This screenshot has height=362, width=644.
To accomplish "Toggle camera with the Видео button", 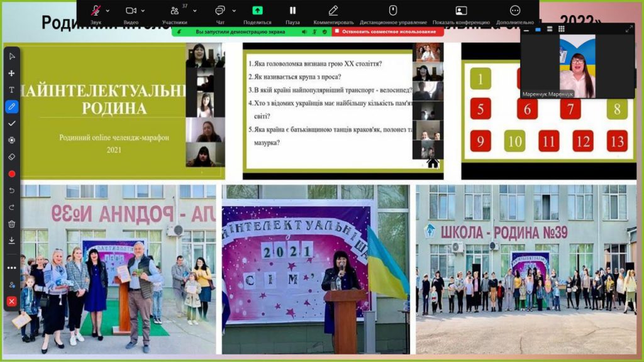I will (131, 11).
